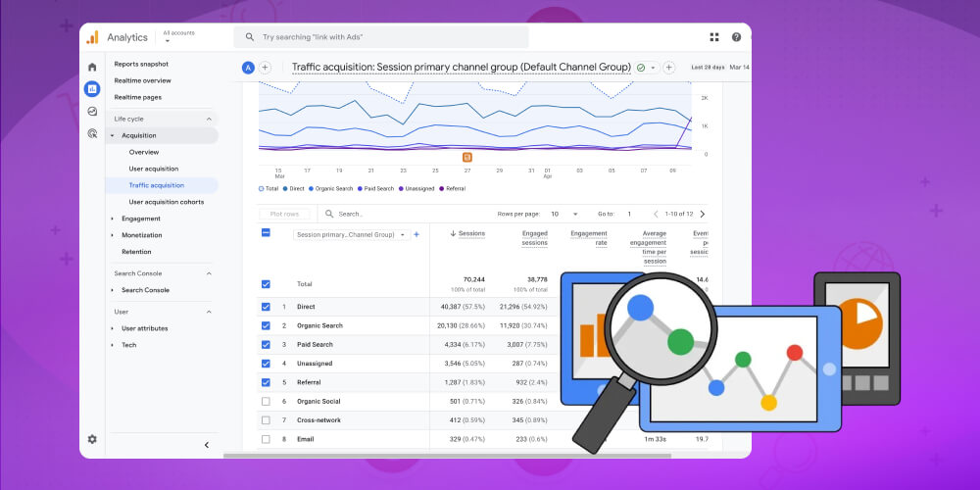Open User acquisition report
Viewport: 980px width, 490px height.
coord(154,169)
